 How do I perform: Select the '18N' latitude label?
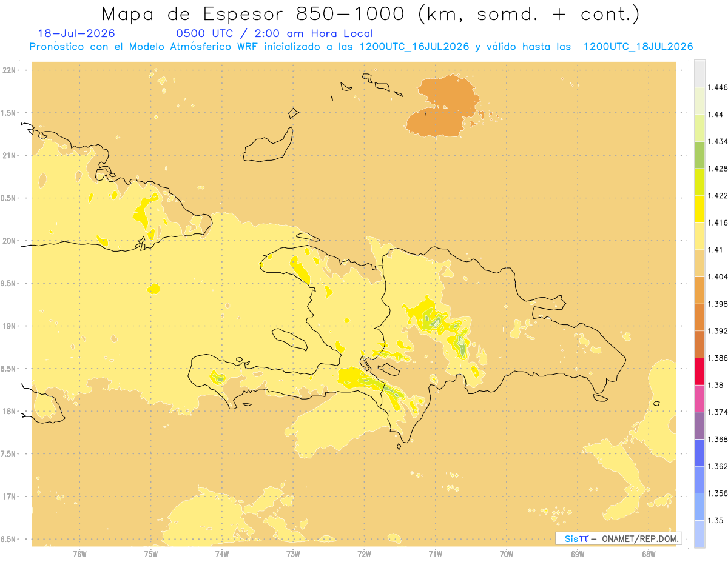(x=10, y=412)
